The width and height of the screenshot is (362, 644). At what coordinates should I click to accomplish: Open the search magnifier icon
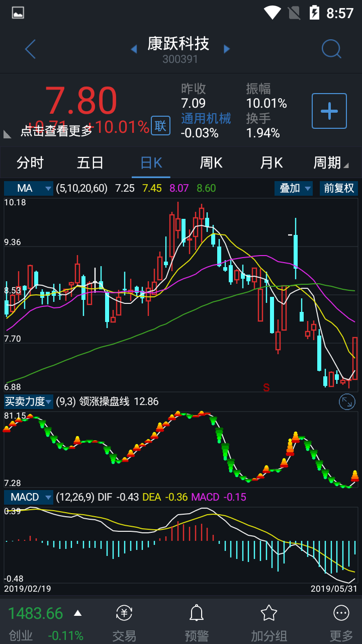(331, 49)
